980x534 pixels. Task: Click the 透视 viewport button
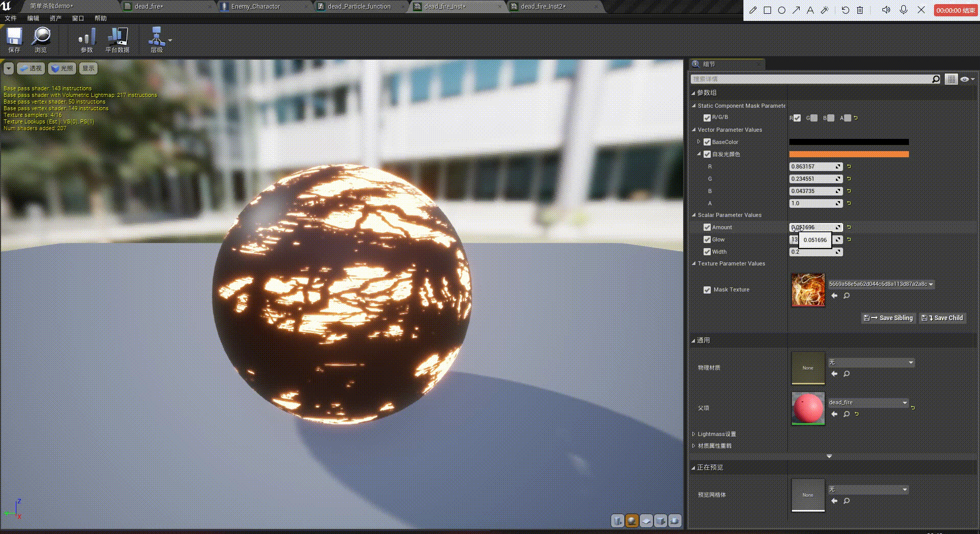point(31,68)
